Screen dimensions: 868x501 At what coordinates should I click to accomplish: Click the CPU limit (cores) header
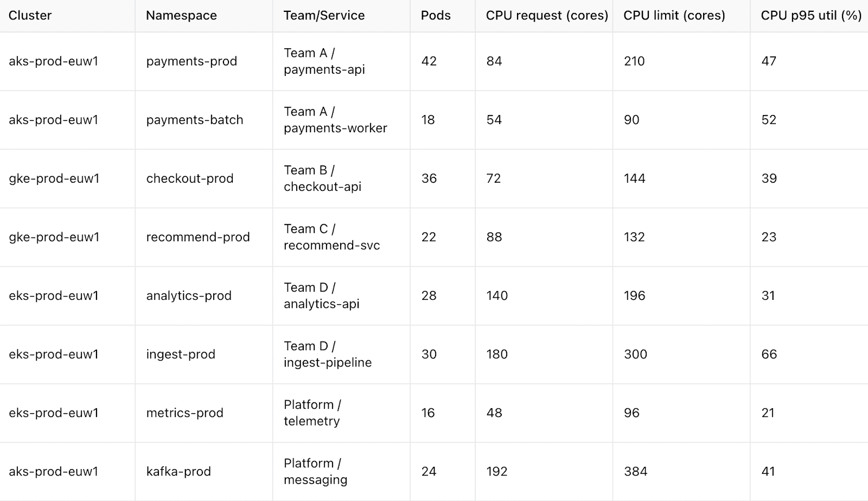pos(674,16)
